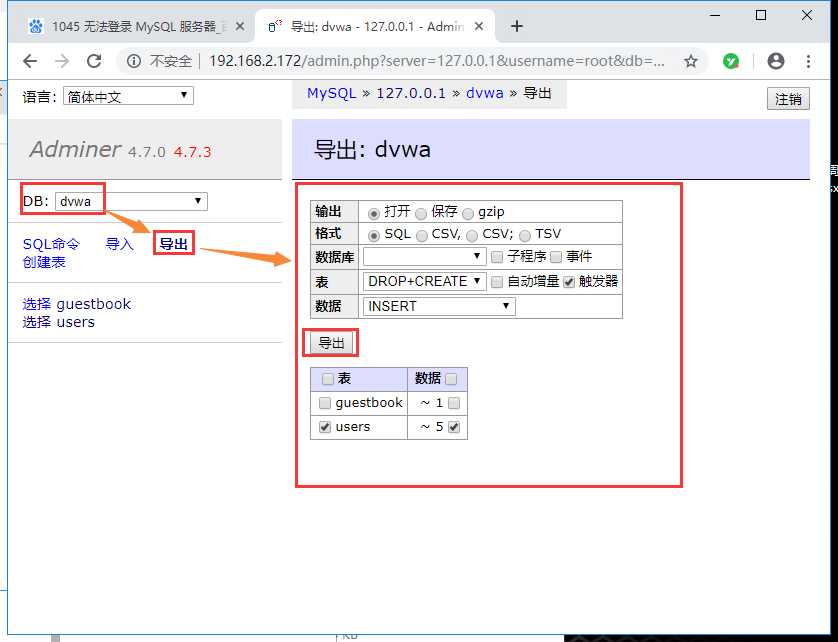Click dvwa breadcrumb link
838x642 pixels.
click(485, 93)
